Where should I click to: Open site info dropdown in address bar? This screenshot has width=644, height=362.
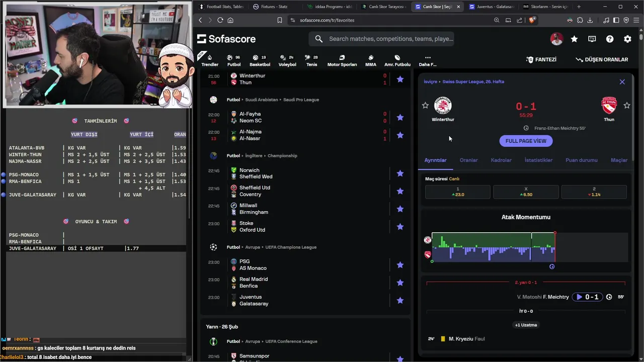pyautogui.click(x=293, y=20)
